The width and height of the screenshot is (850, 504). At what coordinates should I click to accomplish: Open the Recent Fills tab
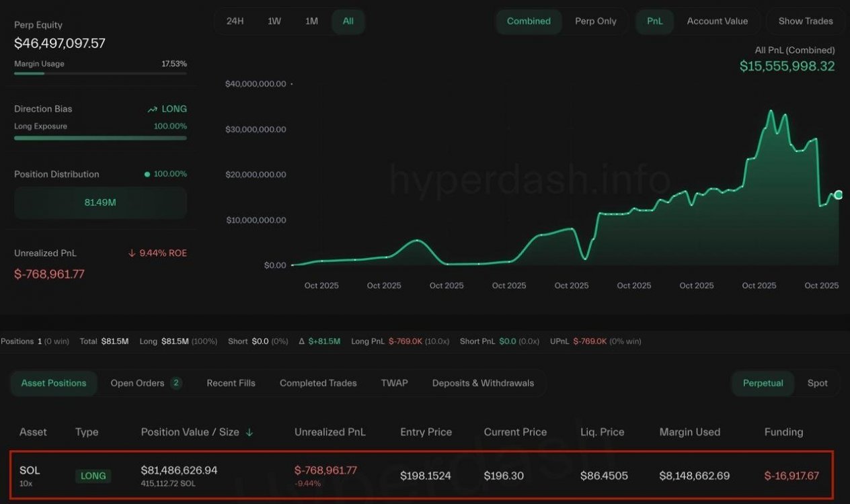pos(231,383)
